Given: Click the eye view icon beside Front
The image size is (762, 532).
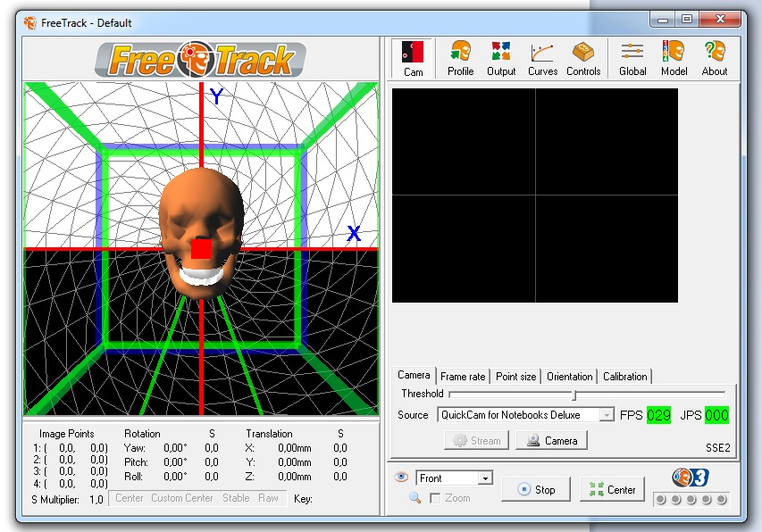Looking at the screenshot, I should pyautogui.click(x=401, y=477).
